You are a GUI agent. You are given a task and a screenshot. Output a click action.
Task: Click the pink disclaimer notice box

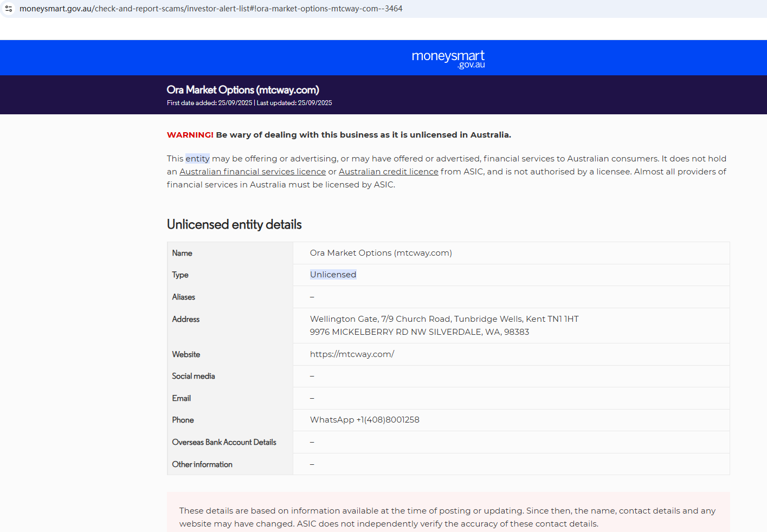point(448,512)
